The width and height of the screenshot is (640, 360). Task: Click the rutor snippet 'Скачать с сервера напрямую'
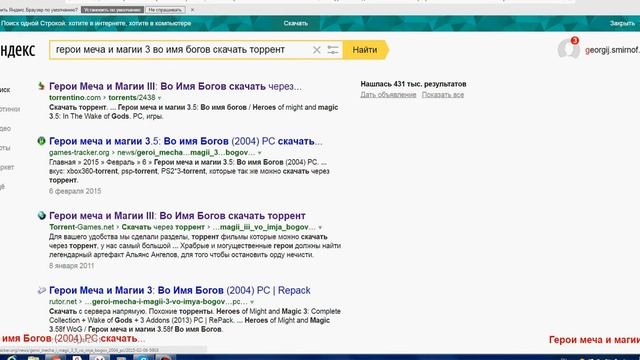195,320
